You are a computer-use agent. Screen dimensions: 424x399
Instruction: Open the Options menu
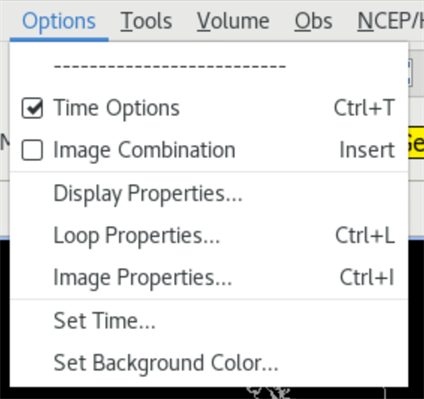tap(59, 21)
